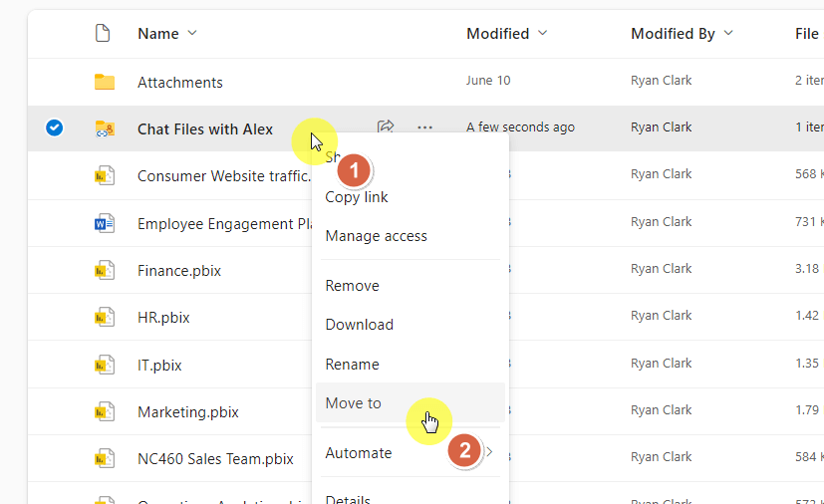The image size is (824, 504).
Task: Click the share icon on the Chat Files with Alex row
Action: [386, 126]
